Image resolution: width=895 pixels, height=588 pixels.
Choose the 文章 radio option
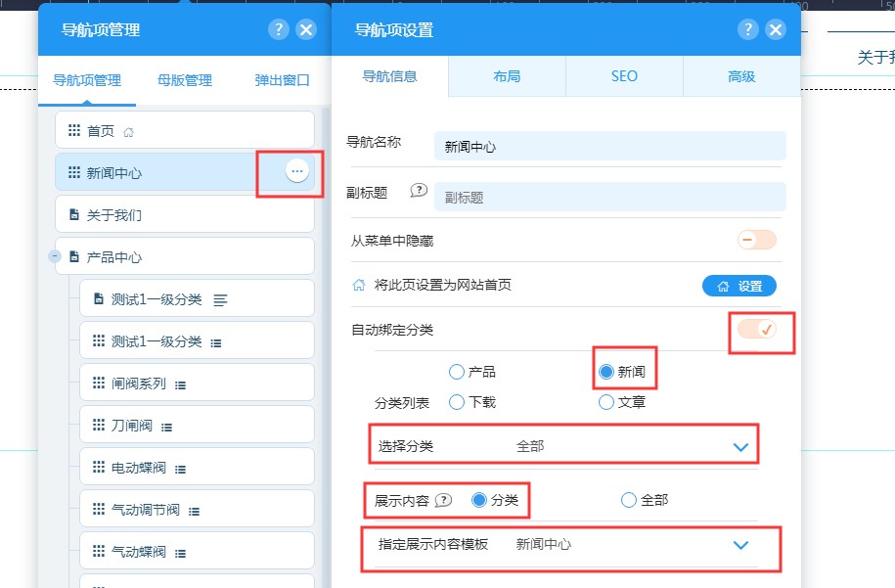click(606, 402)
